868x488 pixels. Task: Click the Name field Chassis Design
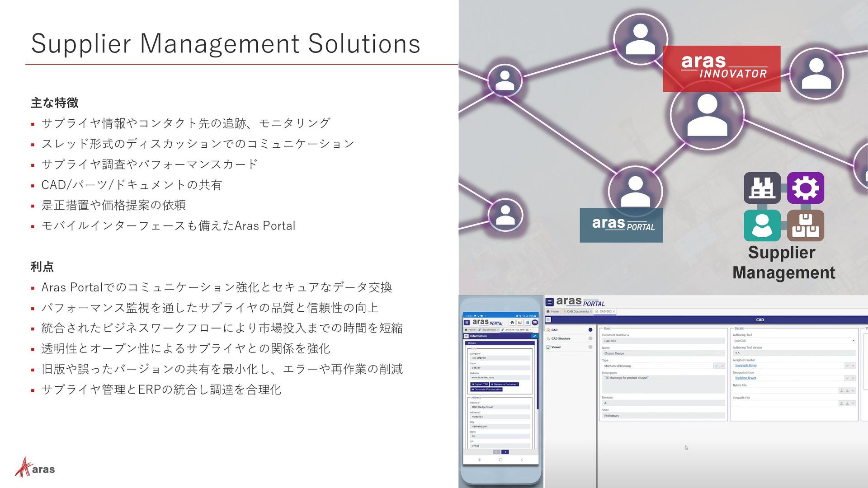[x=664, y=353]
